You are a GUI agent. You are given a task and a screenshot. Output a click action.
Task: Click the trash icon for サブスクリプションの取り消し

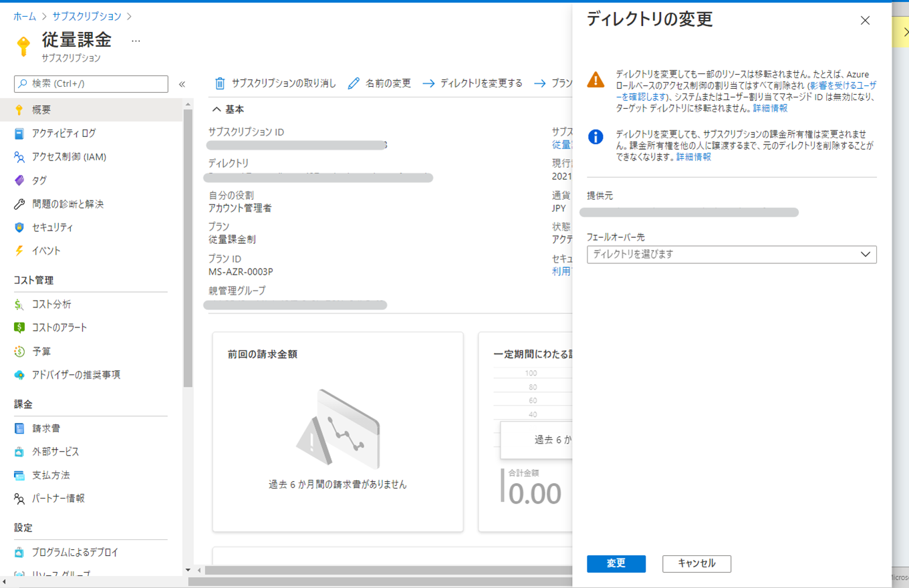point(220,84)
